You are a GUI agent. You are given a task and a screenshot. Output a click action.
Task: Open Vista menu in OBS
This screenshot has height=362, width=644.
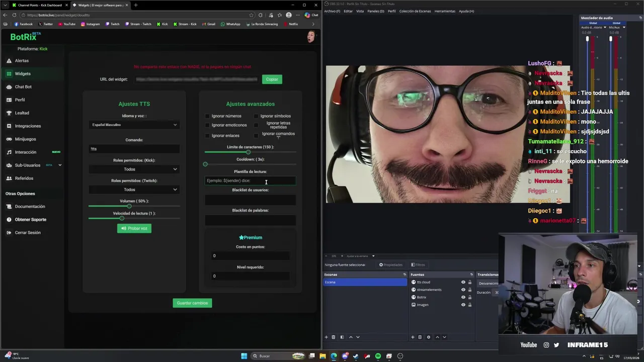(360, 11)
